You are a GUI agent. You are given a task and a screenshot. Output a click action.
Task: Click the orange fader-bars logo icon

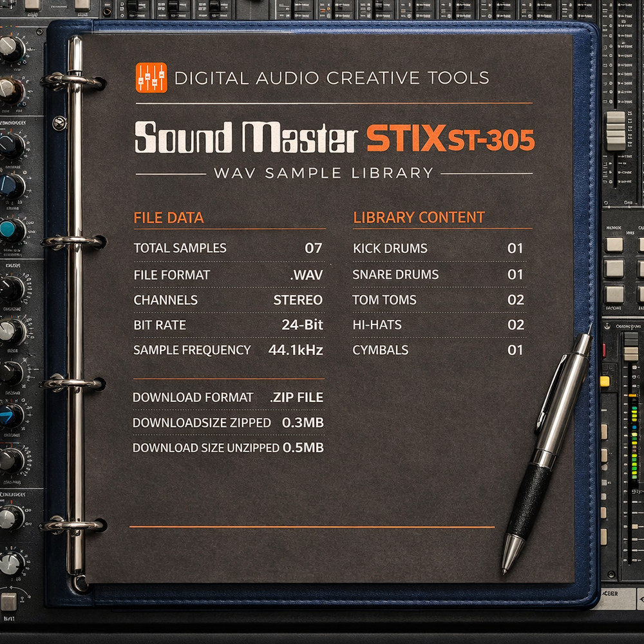(151, 77)
